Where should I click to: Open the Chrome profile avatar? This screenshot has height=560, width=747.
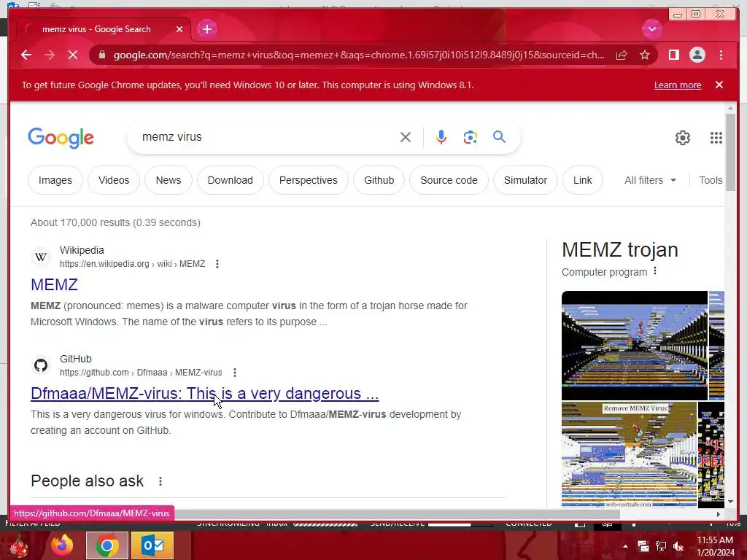tap(697, 55)
